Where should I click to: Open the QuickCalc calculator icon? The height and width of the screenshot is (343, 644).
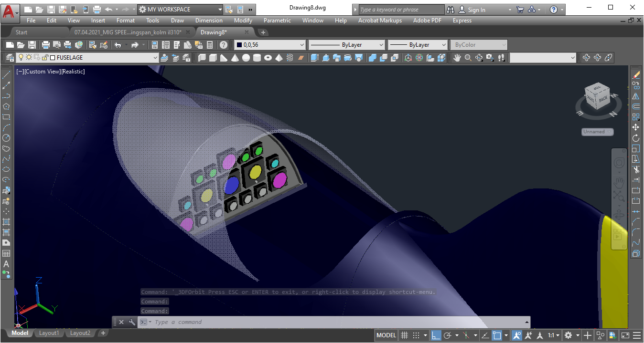tap(209, 45)
